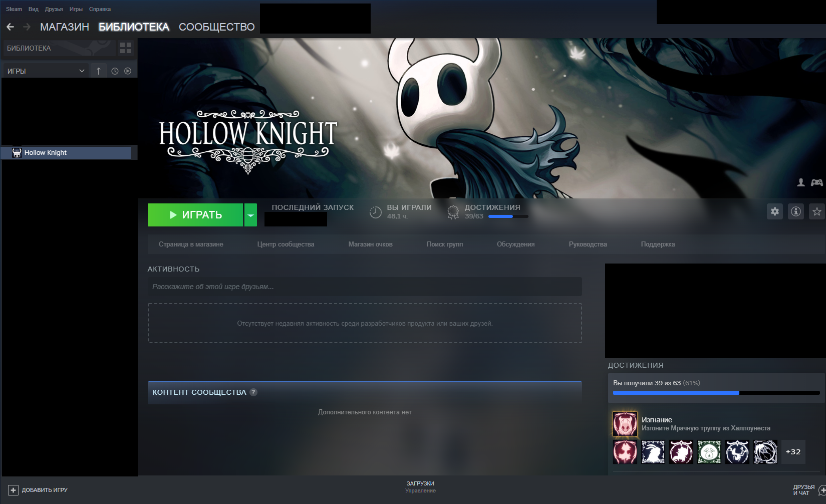
Task: Click the single-player person icon
Action: [x=801, y=182]
